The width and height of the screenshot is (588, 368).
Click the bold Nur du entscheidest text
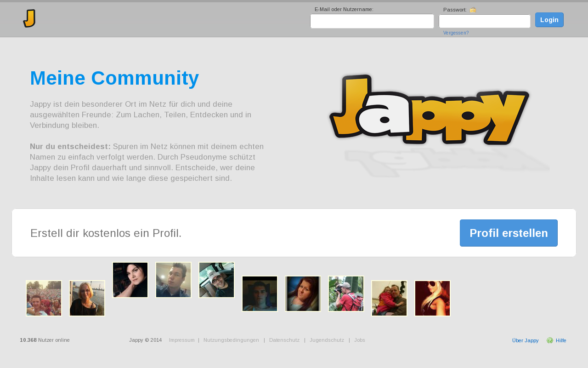70,147
